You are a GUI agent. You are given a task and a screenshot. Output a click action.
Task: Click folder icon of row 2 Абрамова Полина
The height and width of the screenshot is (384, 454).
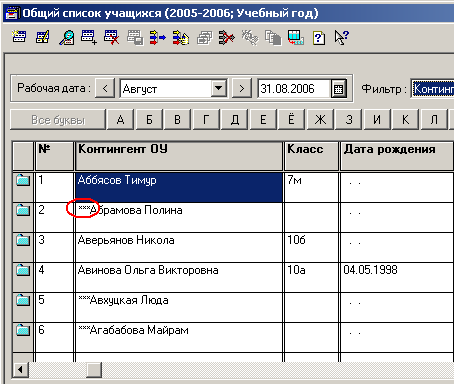click(23, 210)
